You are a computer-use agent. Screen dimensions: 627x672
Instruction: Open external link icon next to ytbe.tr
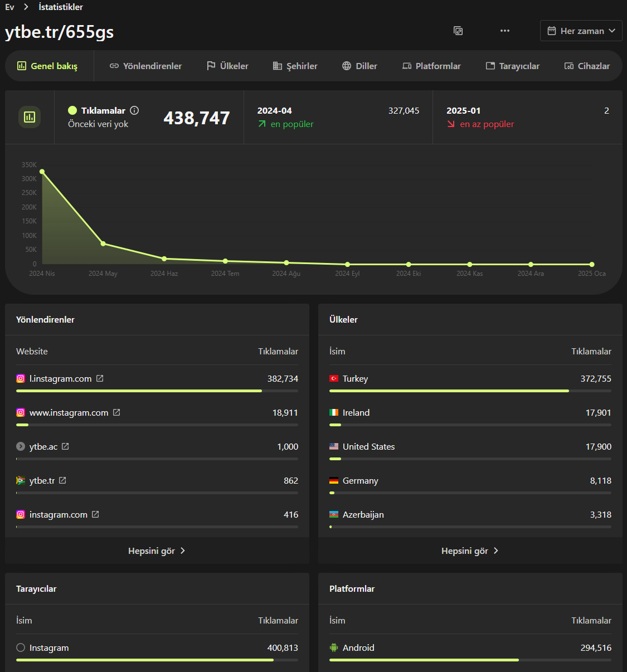click(x=62, y=480)
